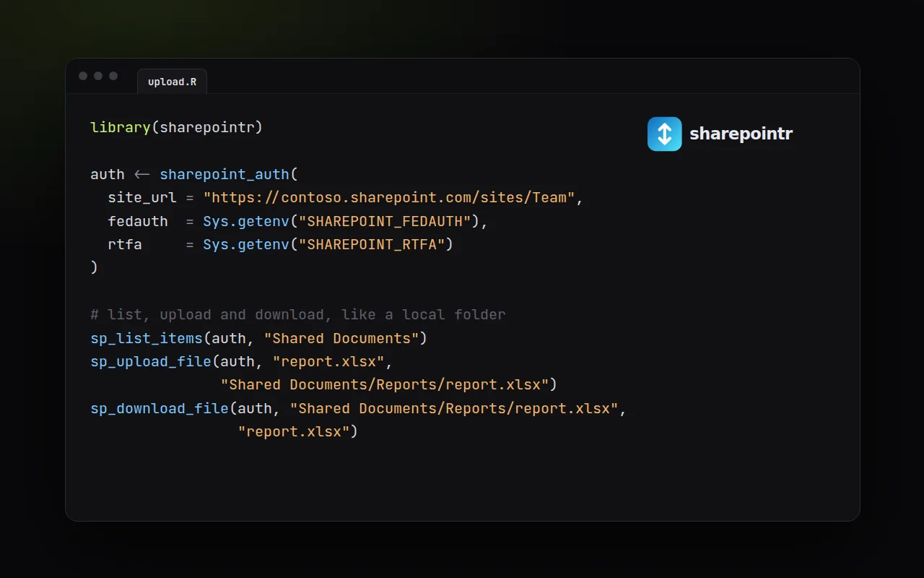Click the "report.xlsx" string on the last line
Viewport: 924px width, 578px height.
pyautogui.click(x=294, y=431)
